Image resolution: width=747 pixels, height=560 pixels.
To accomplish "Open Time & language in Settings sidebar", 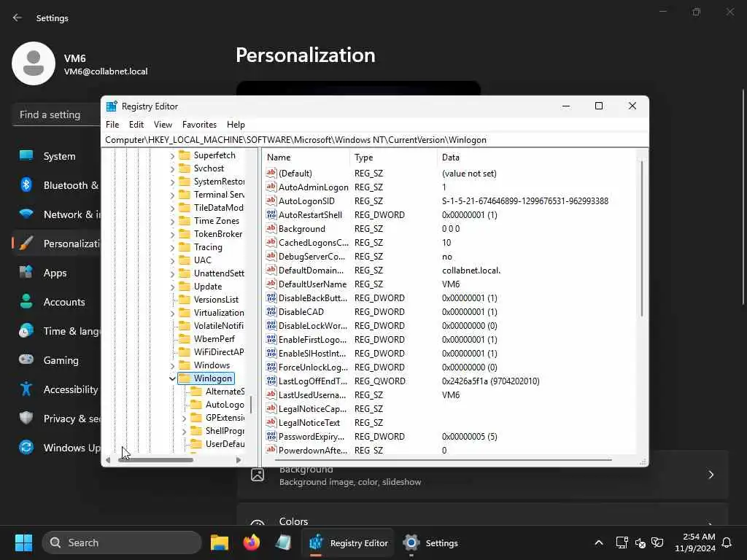I will click(x=57, y=331).
